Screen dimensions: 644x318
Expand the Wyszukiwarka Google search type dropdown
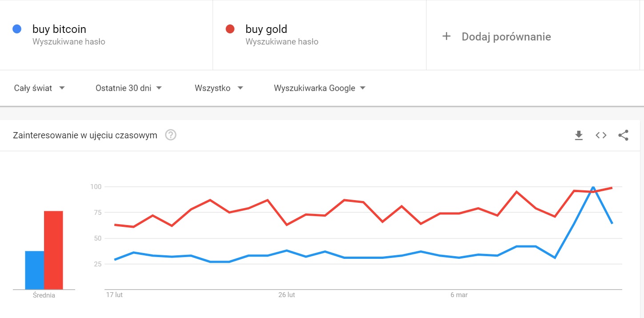(x=320, y=88)
